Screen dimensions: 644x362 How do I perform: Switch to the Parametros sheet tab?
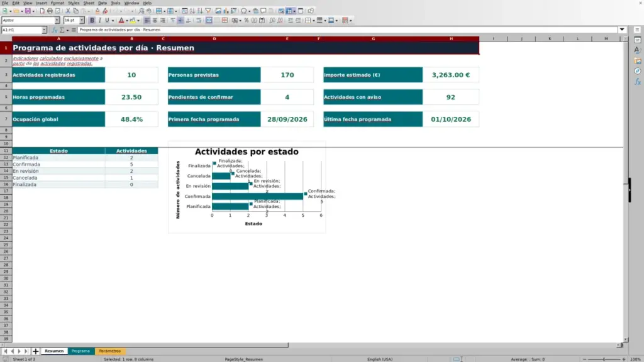[109, 351]
